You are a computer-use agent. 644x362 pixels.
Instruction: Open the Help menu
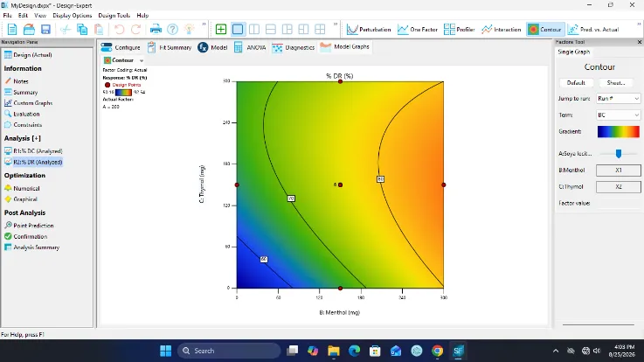pyautogui.click(x=142, y=15)
